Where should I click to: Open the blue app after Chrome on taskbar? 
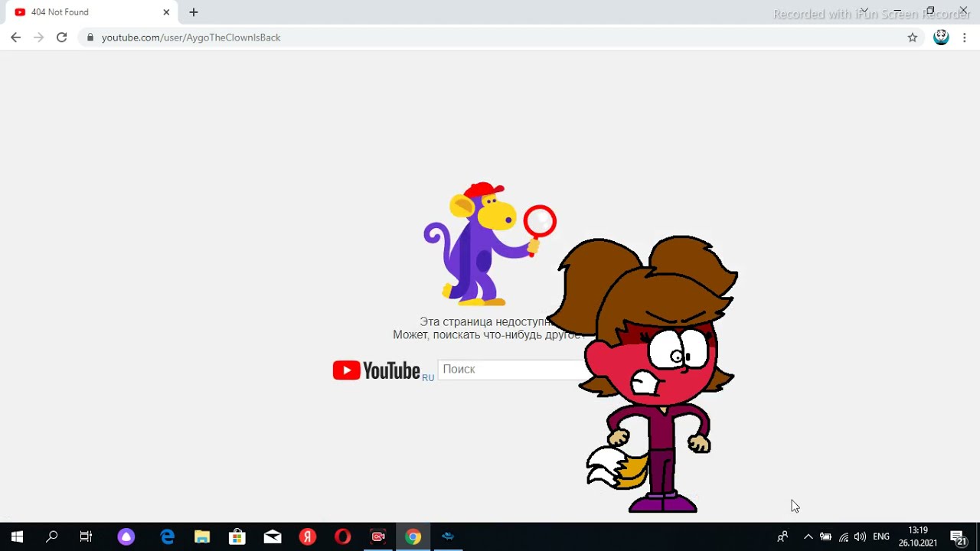click(x=449, y=536)
